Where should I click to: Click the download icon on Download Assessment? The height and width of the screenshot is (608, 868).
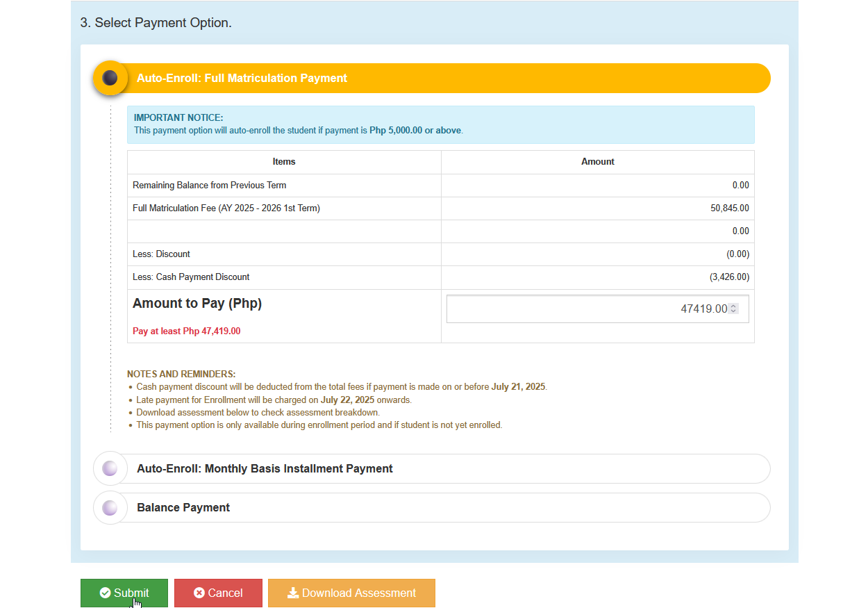pyautogui.click(x=293, y=593)
